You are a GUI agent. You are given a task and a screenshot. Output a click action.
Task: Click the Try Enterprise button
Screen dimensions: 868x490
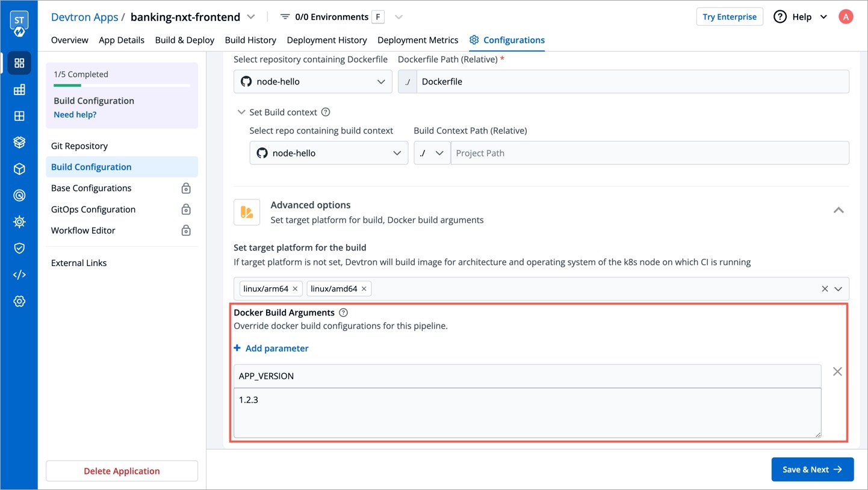730,17
